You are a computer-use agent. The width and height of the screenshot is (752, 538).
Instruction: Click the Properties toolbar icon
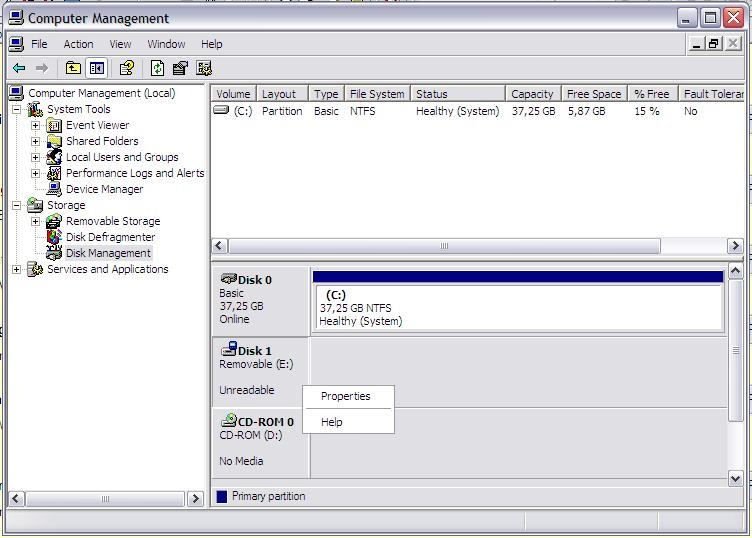[x=180, y=68]
